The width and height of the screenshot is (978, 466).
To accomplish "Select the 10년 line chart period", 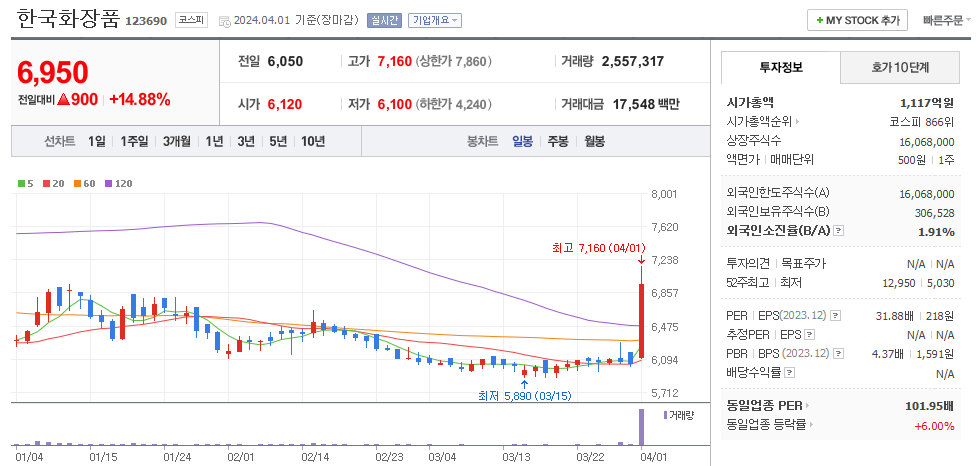I will click(x=312, y=142).
